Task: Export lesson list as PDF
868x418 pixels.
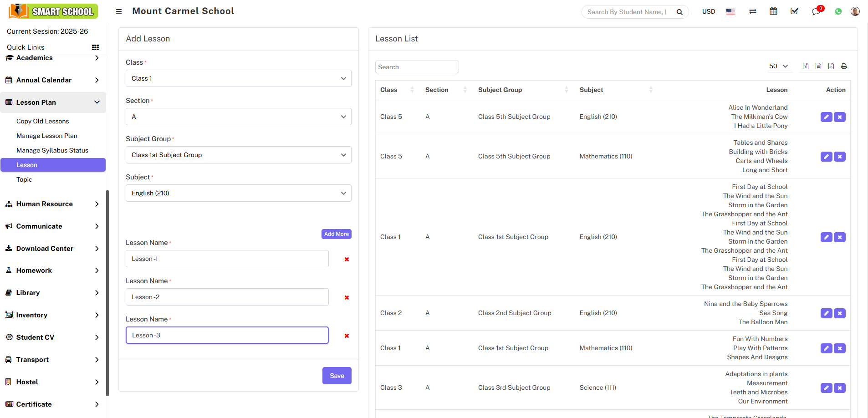Action: point(831,66)
